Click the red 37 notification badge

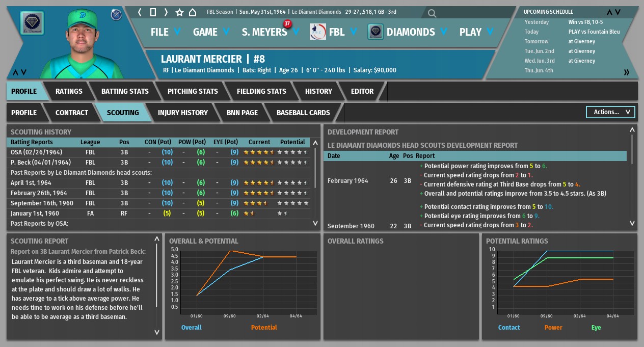287,23
